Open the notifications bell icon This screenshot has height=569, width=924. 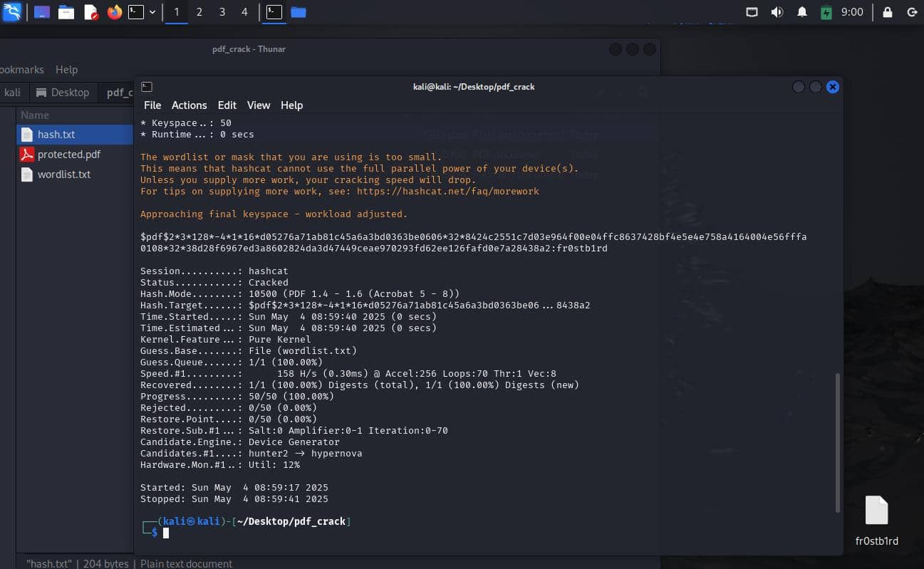801,12
